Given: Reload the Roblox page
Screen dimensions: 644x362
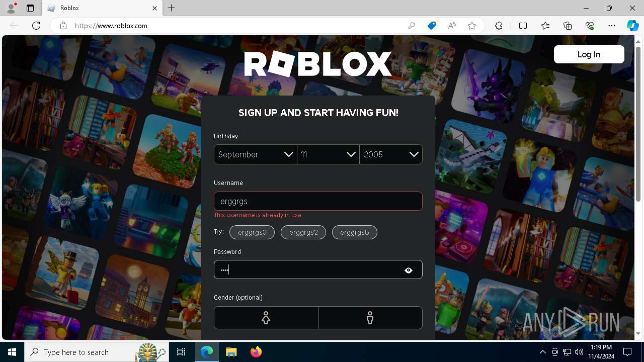Looking at the screenshot, I should point(36,26).
